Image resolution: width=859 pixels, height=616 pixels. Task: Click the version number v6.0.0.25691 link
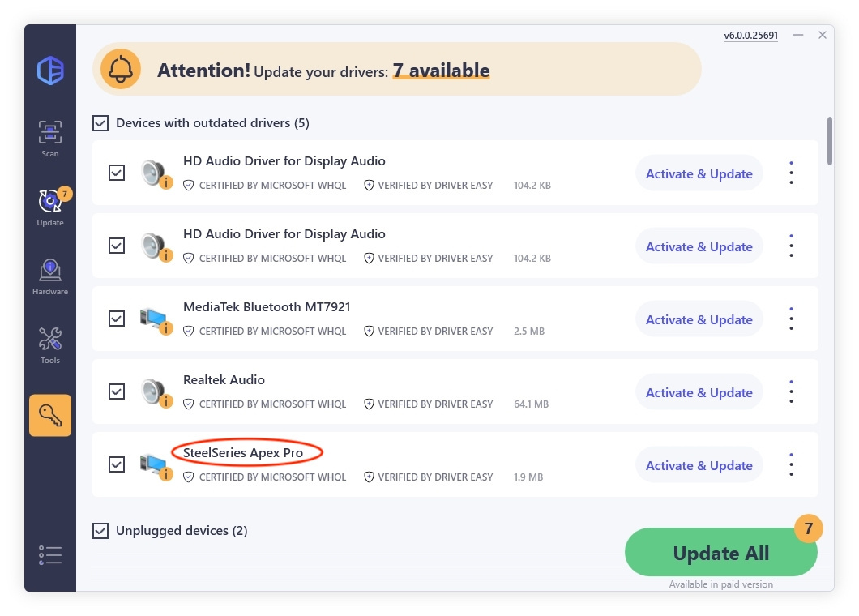coord(750,36)
